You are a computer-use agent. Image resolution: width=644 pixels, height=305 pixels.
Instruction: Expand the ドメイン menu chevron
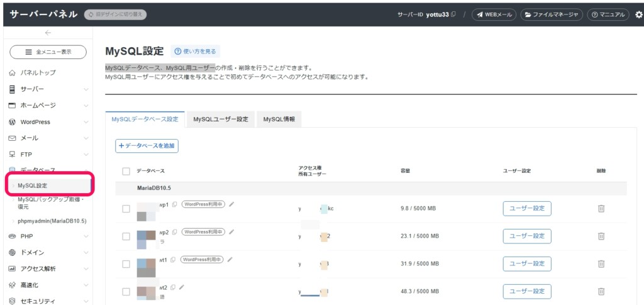coord(86,252)
